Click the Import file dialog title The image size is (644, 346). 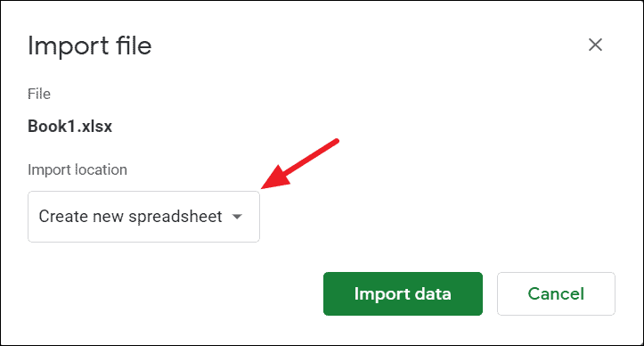pyautogui.click(x=90, y=45)
